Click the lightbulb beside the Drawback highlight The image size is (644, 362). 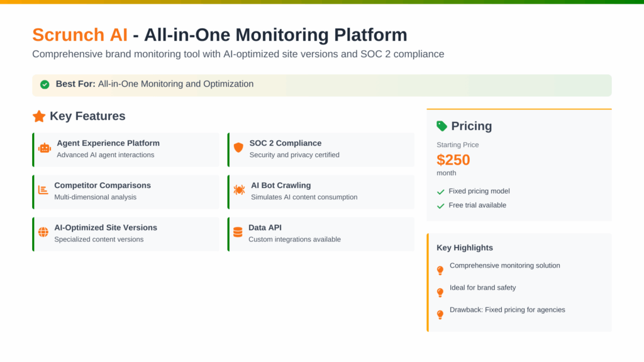[x=441, y=314]
